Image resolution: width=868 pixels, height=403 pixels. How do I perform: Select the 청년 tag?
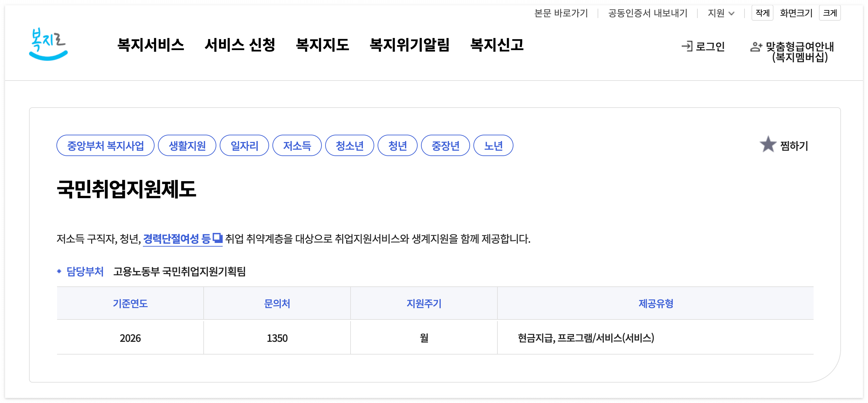click(397, 146)
